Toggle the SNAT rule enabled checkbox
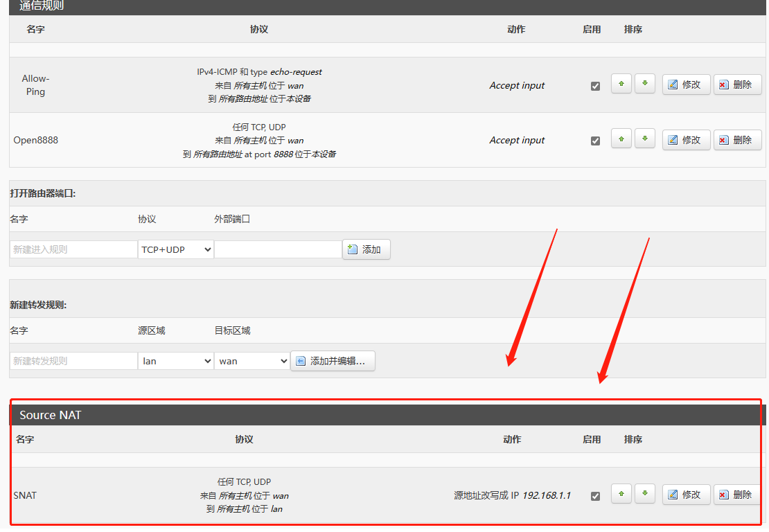This screenshot has height=532, width=769. pyautogui.click(x=595, y=496)
